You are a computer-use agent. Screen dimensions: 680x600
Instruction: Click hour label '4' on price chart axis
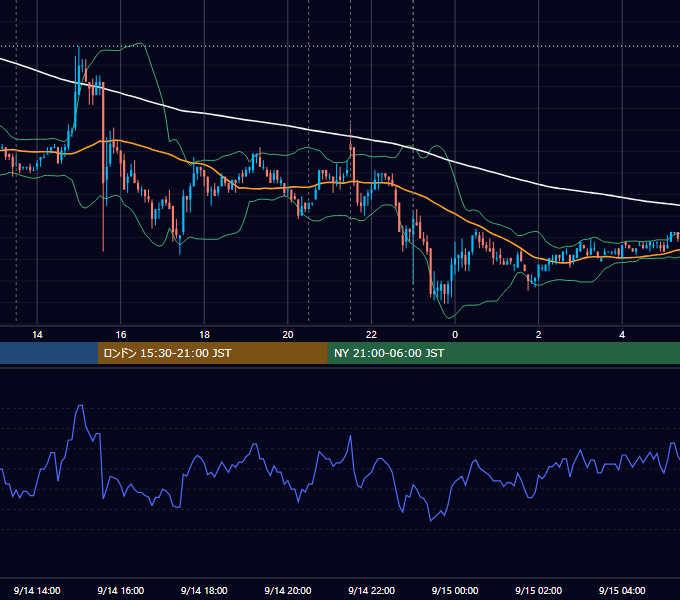[x=622, y=334]
